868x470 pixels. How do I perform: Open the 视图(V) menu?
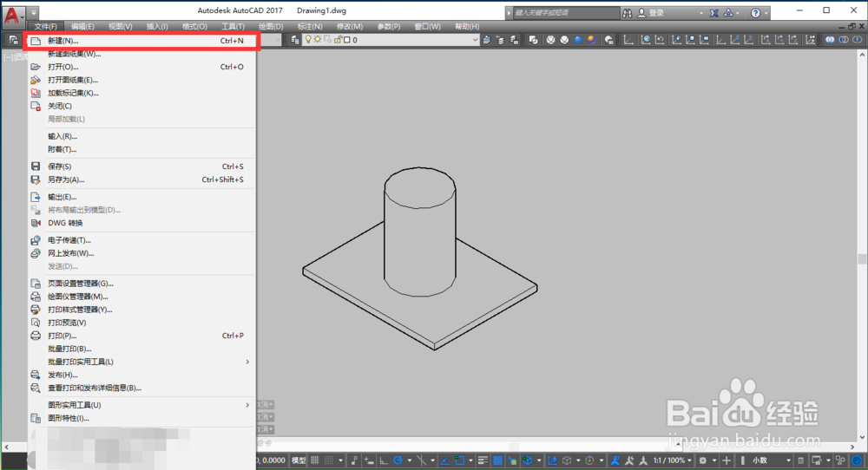tap(120, 27)
